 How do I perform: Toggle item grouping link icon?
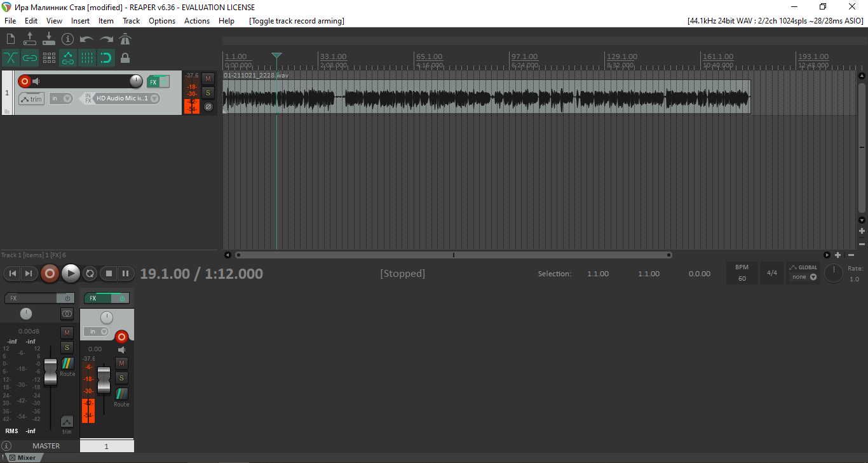30,58
